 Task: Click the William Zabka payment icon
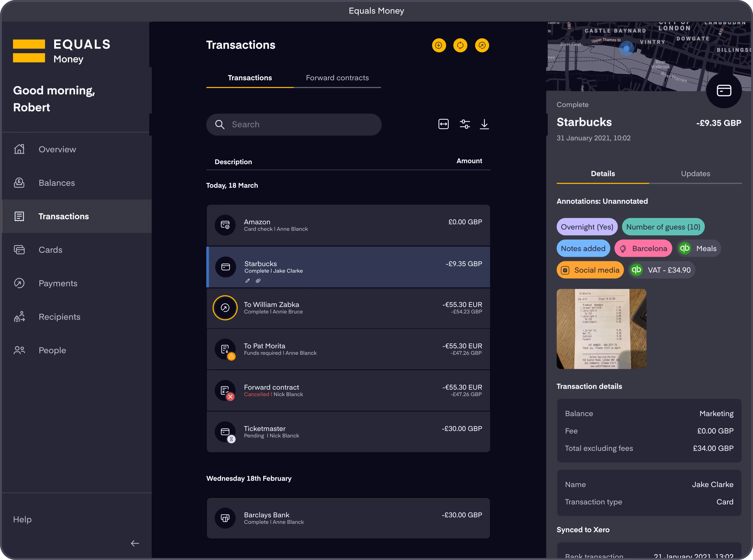click(225, 308)
